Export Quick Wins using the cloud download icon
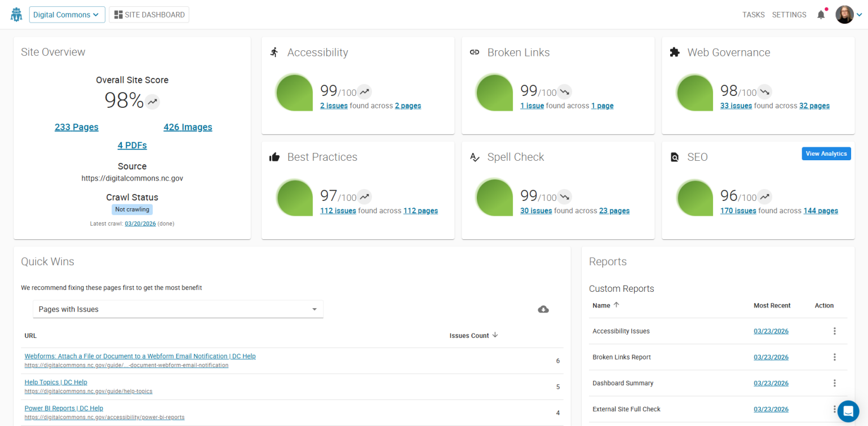Image resolution: width=868 pixels, height=426 pixels. click(543, 309)
